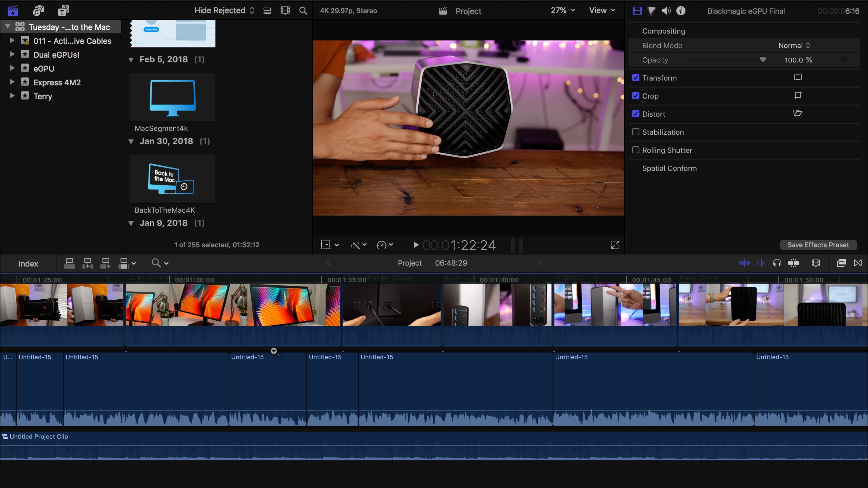The height and width of the screenshot is (488, 868).
Task: Show the Info inspector
Action: (681, 11)
